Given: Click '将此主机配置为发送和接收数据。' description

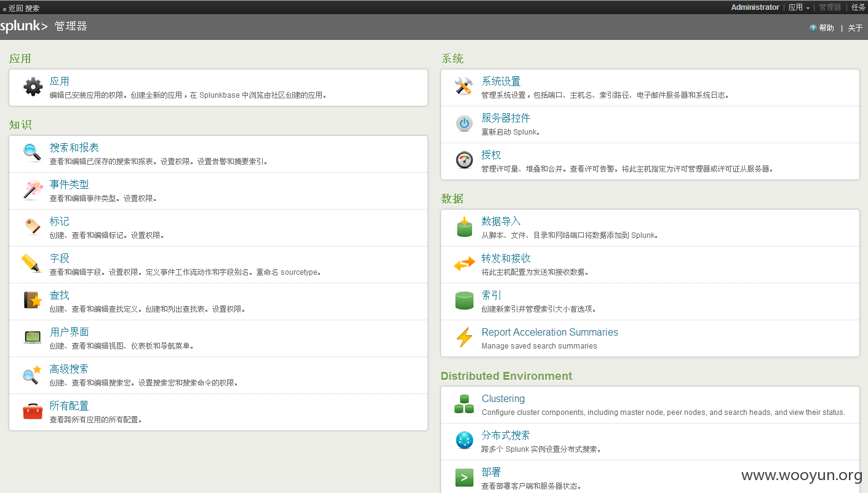Looking at the screenshot, I should click(535, 272).
